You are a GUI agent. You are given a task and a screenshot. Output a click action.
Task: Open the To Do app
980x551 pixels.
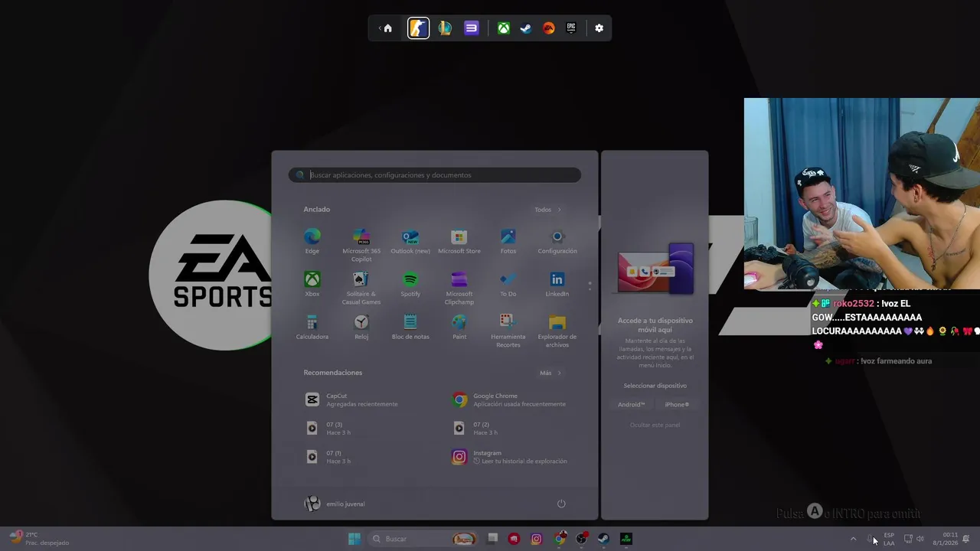tap(508, 284)
